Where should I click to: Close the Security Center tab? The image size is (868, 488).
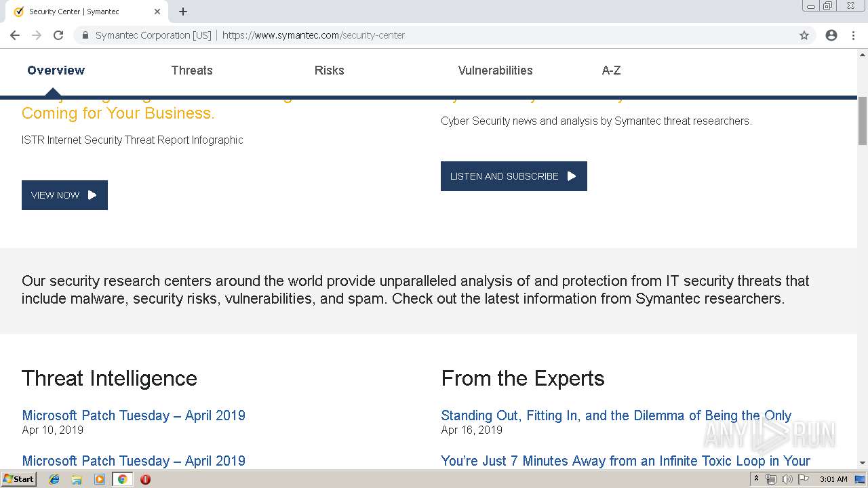point(157,12)
